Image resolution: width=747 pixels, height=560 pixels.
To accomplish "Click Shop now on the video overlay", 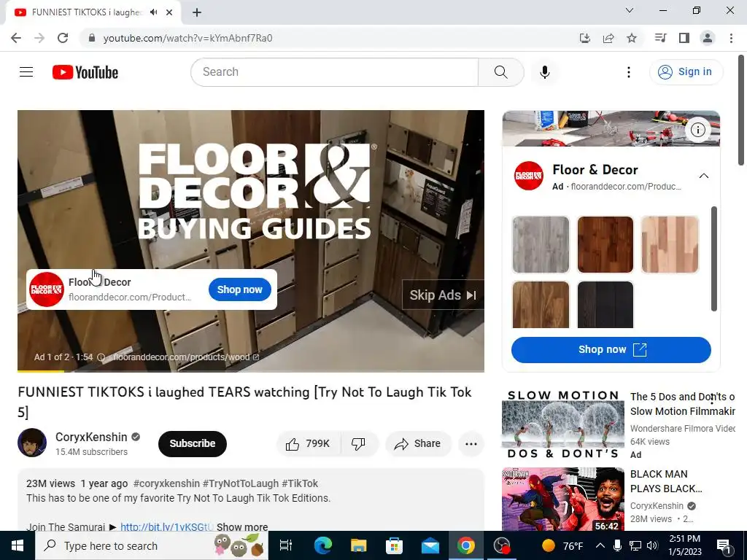I will coord(239,289).
